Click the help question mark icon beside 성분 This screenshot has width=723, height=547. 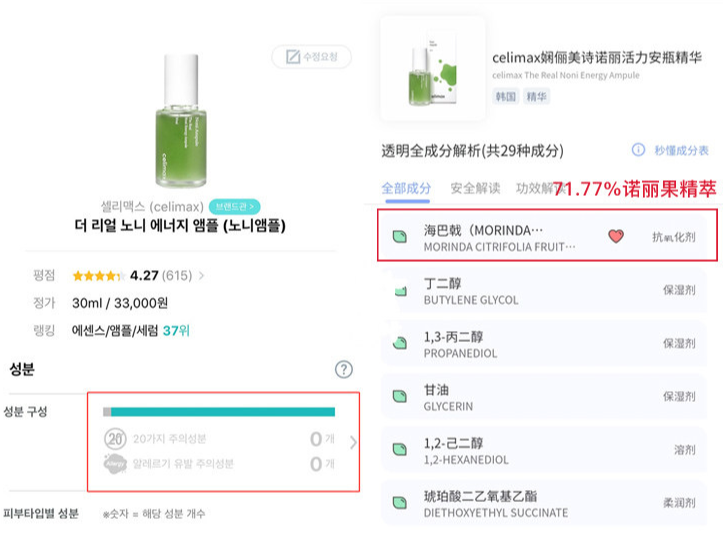pos(344,369)
